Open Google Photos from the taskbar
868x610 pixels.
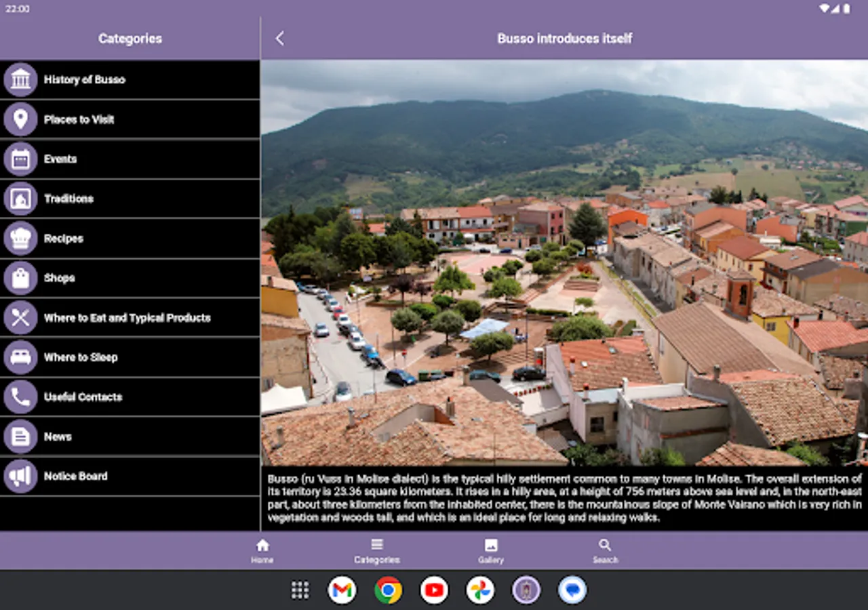pos(480,590)
